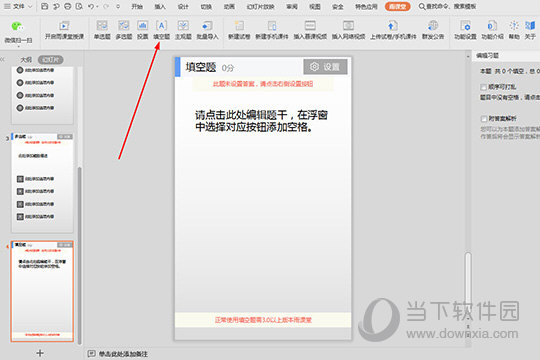Open batch import 批量导入
Viewport: 540px width, 360px height.
[207, 30]
